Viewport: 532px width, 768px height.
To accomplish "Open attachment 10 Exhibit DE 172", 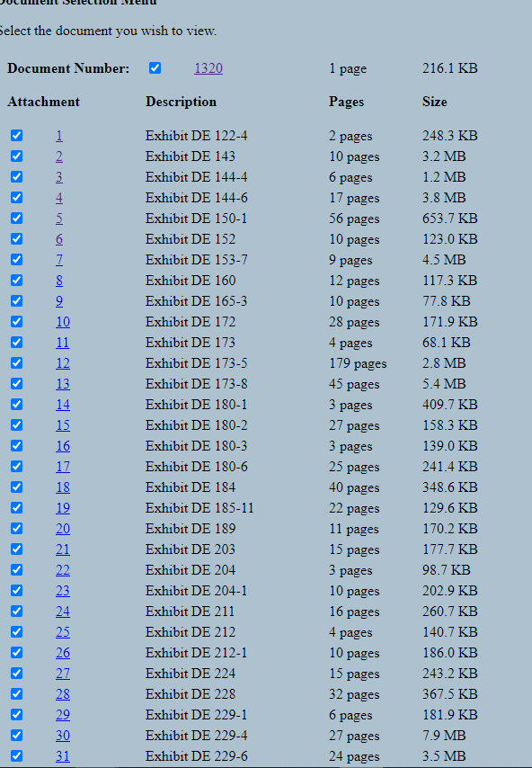I will click(x=63, y=322).
